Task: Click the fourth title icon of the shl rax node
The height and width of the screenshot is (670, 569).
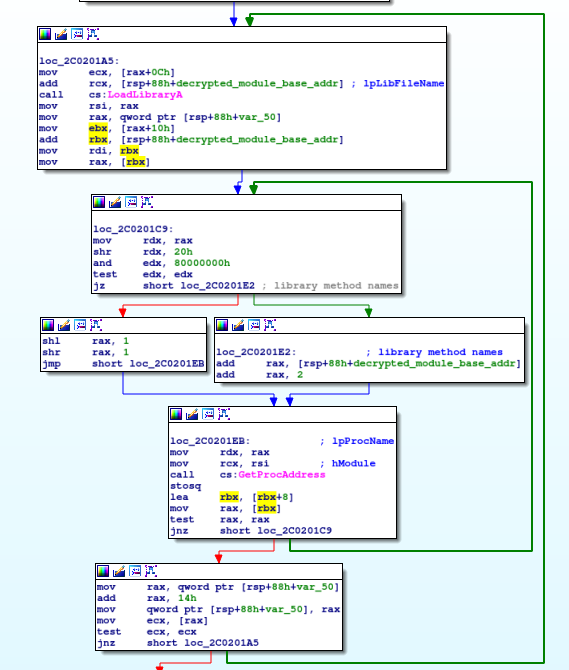Action: point(96,325)
